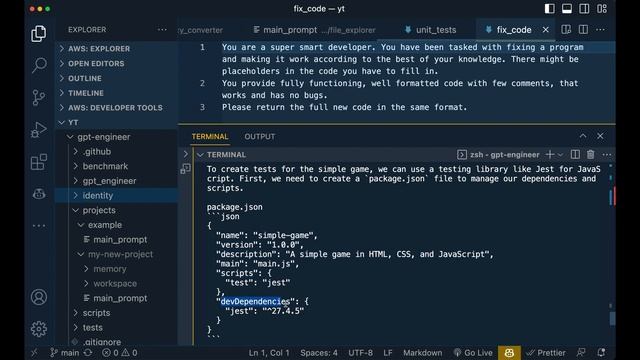This screenshot has width=640, height=360.
Task: Expand the OUTLINE section
Action: [x=116, y=78]
